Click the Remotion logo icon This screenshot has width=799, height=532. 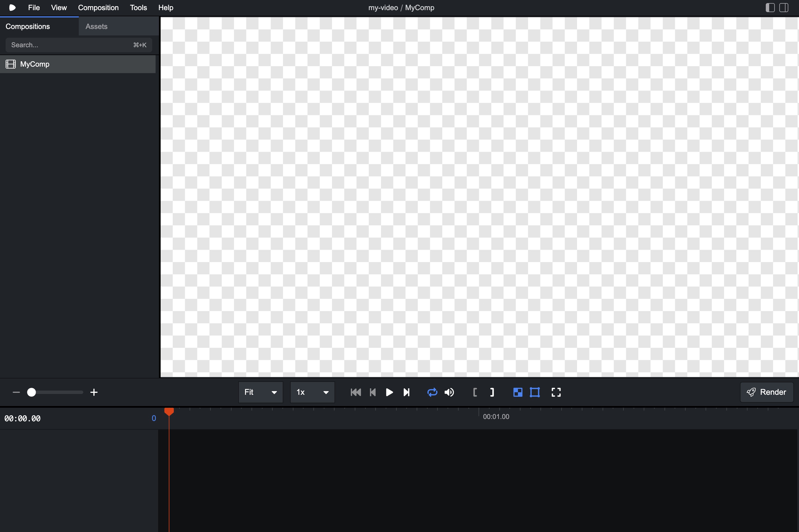point(12,8)
